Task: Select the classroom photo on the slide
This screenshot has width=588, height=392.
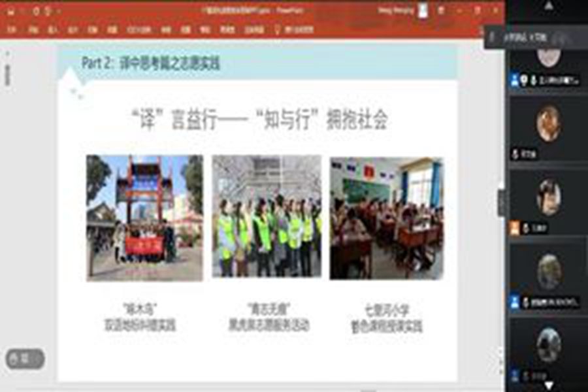Action: (x=386, y=218)
